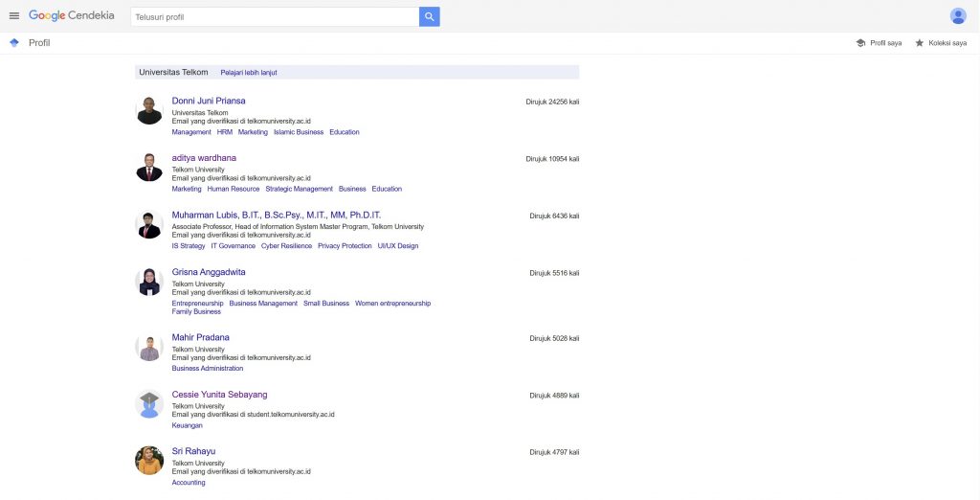This screenshot has width=980, height=500.
Task: Open Donni Juni Priansa profile name link
Action: (209, 101)
